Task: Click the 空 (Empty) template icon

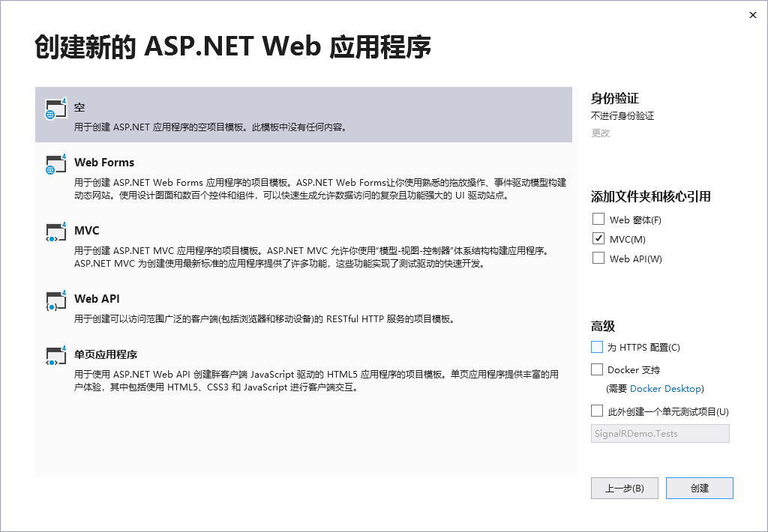Action: [55, 108]
